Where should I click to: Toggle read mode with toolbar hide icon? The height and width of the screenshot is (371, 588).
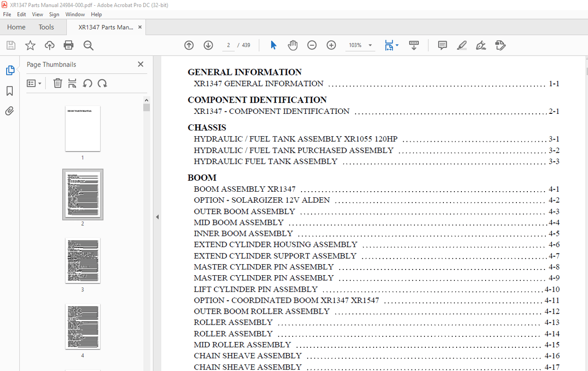pyautogui.click(x=414, y=45)
